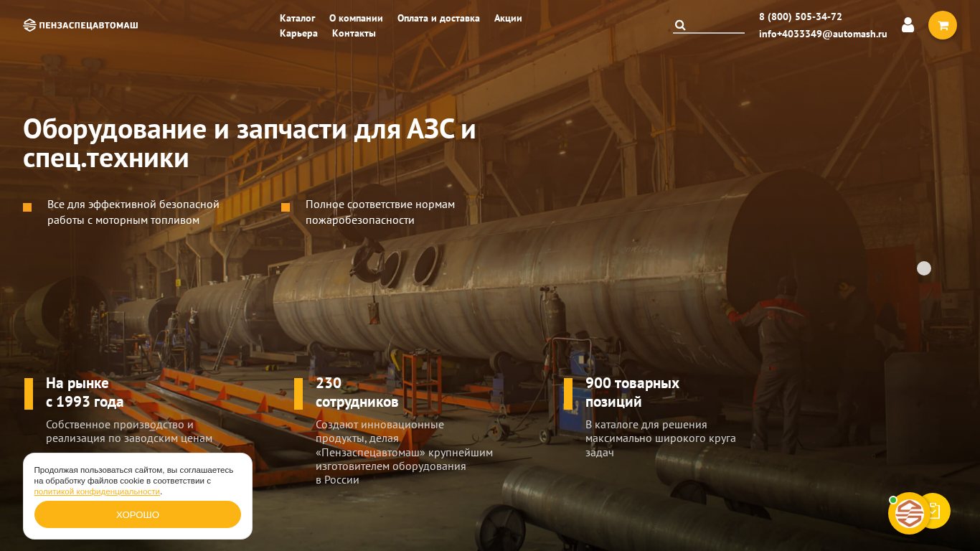Click the cookie notice text Продолжая пользоваться сайтом

click(133, 481)
